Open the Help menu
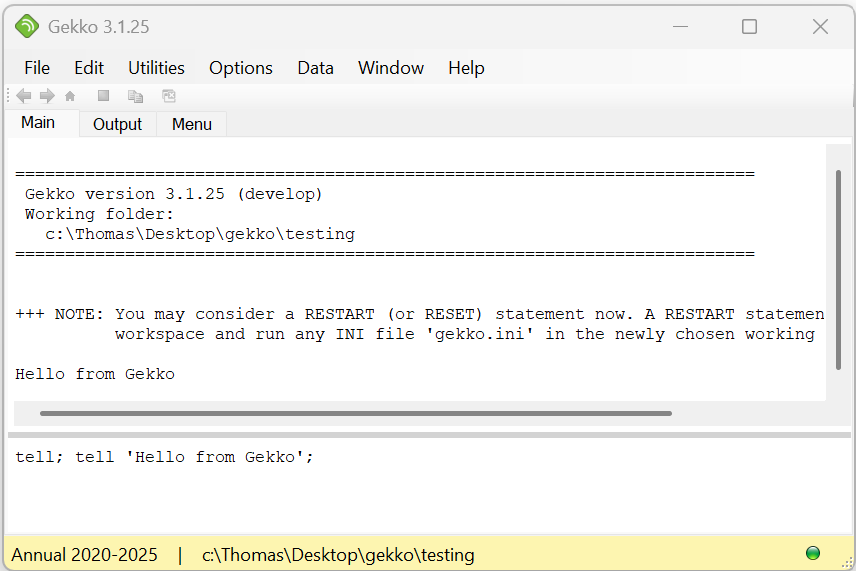This screenshot has height=571, width=856. coord(466,68)
